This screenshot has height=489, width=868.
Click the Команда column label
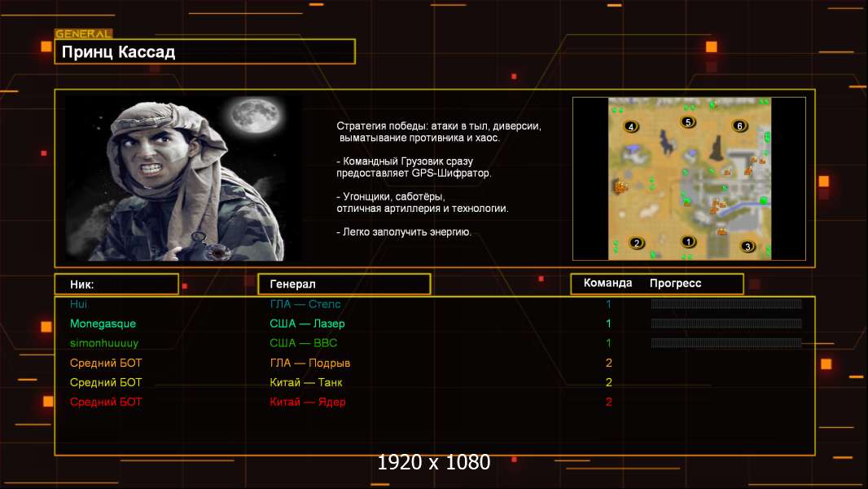click(x=607, y=283)
